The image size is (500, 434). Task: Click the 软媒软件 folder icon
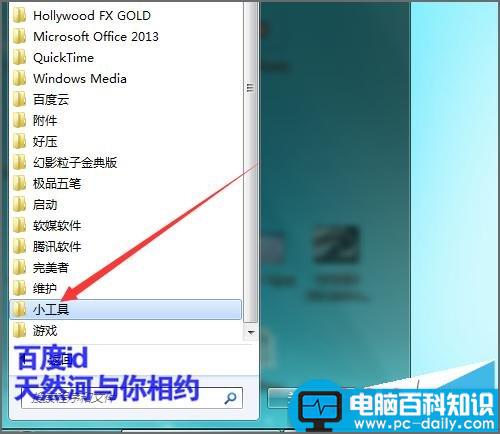point(19,225)
